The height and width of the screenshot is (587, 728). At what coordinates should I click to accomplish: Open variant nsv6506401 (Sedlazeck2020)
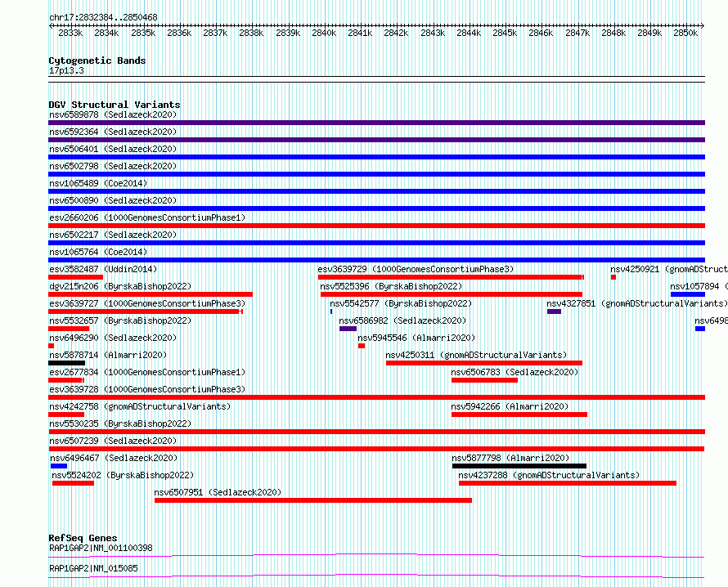tap(113, 149)
